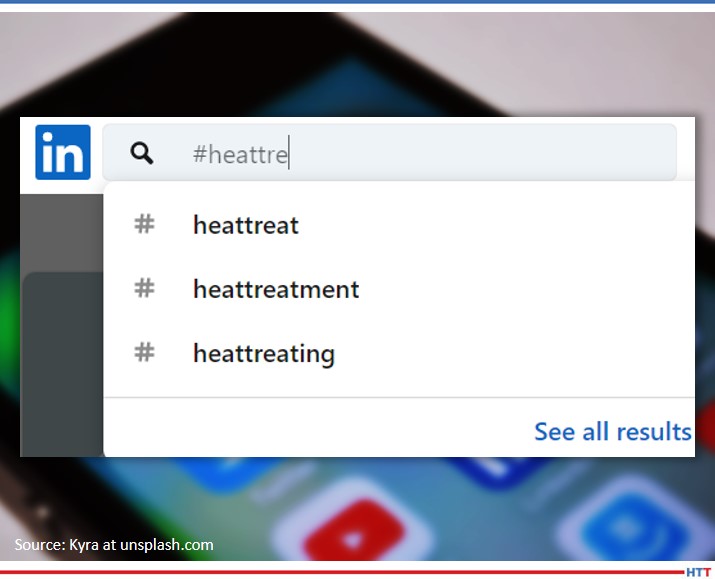Image resolution: width=715 pixels, height=579 pixels.
Task: Open the See all results link
Action: pyautogui.click(x=612, y=431)
